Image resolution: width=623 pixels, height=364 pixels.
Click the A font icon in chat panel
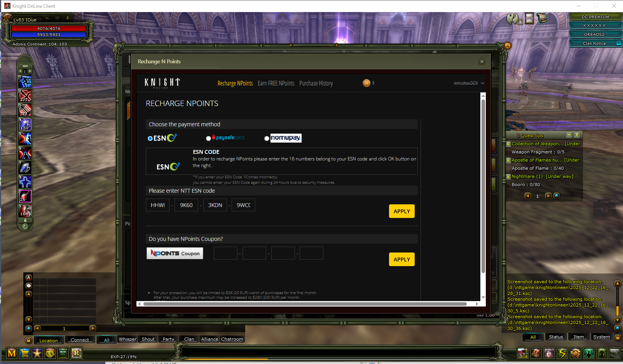pyautogui.click(x=29, y=277)
